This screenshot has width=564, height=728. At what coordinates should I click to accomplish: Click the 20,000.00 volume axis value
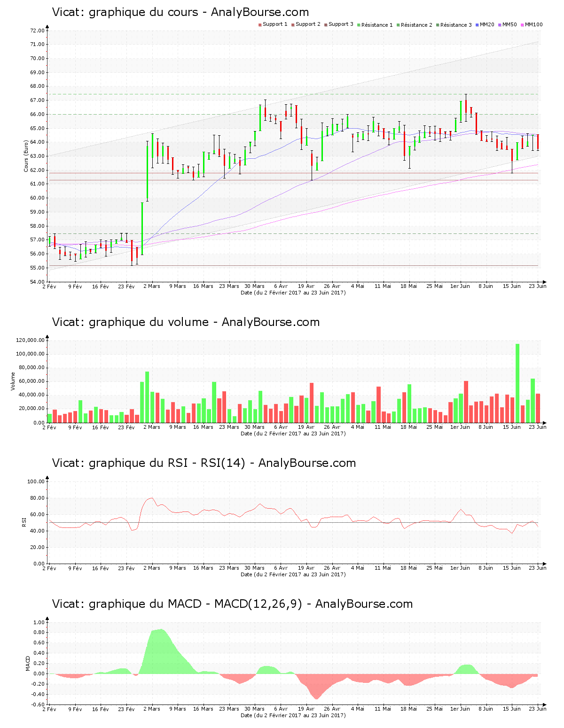click(x=32, y=409)
